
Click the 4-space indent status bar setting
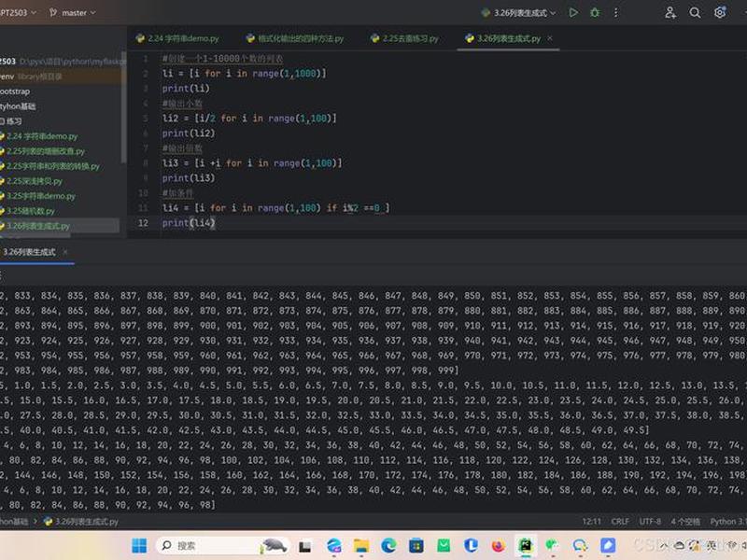(685, 522)
